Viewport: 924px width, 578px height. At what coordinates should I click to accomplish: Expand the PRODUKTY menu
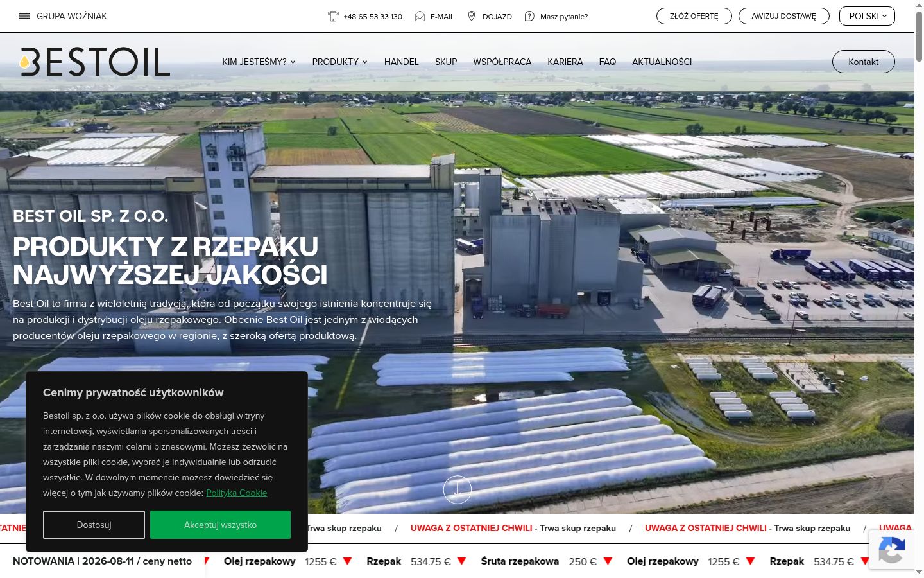[x=339, y=62]
